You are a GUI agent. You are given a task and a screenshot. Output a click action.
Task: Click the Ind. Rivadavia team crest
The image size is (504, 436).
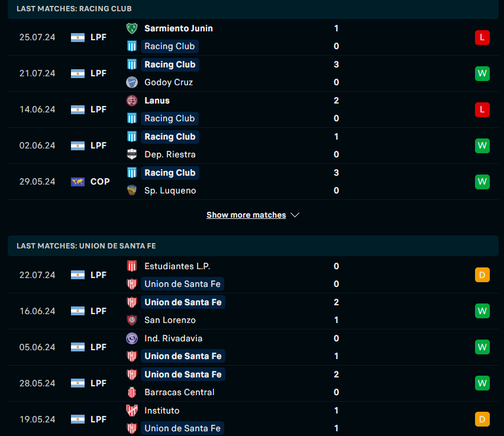(x=132, y=338)
